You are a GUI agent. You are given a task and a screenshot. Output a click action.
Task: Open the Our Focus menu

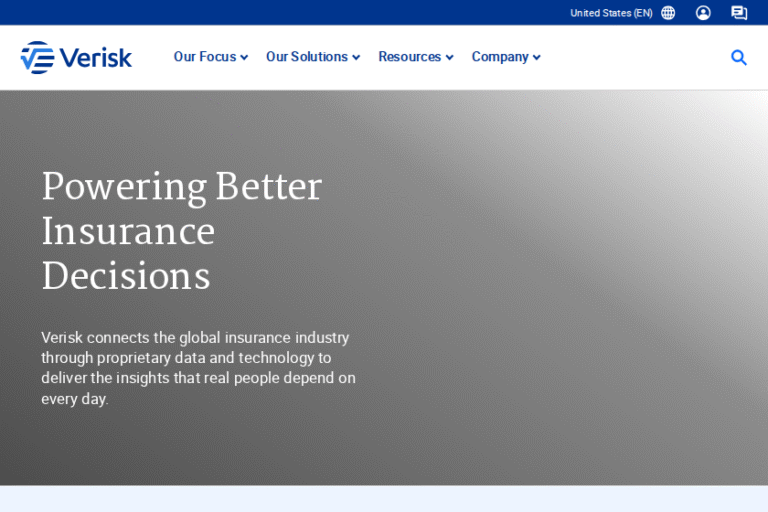pos(204,57)
